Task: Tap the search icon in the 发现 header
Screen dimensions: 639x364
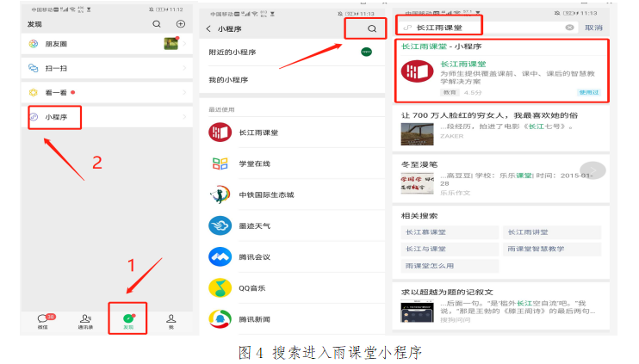Action: pos(157,24)
